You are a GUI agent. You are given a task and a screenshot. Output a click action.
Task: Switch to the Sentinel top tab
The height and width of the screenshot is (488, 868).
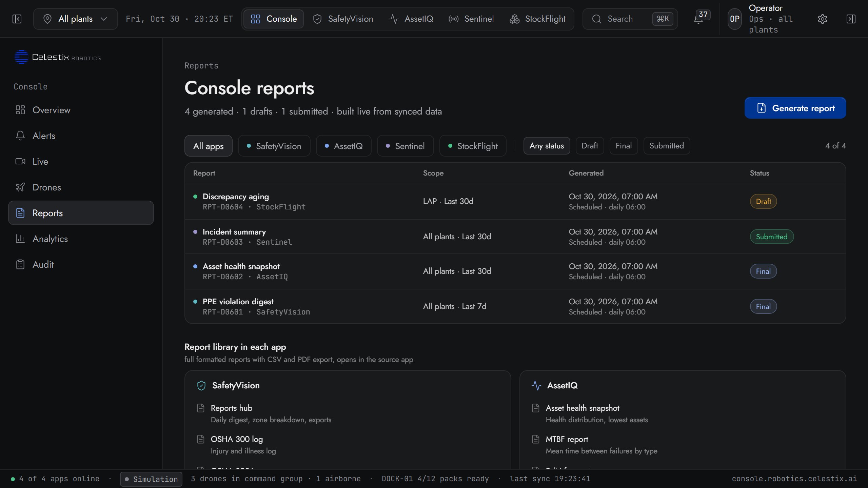(x=471, y=19)
